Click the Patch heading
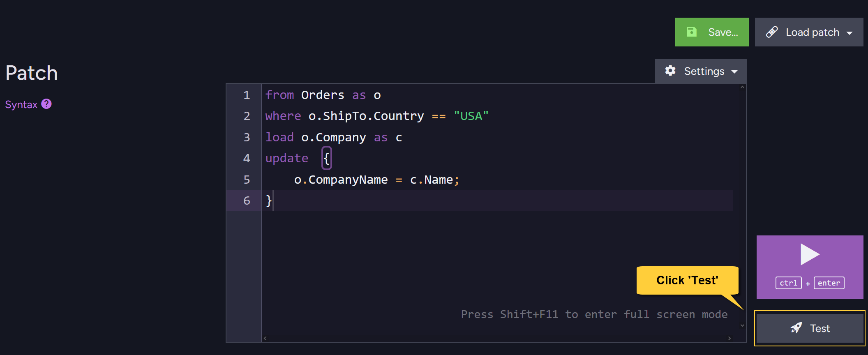 pyautogui.click(x=32, y=73)
